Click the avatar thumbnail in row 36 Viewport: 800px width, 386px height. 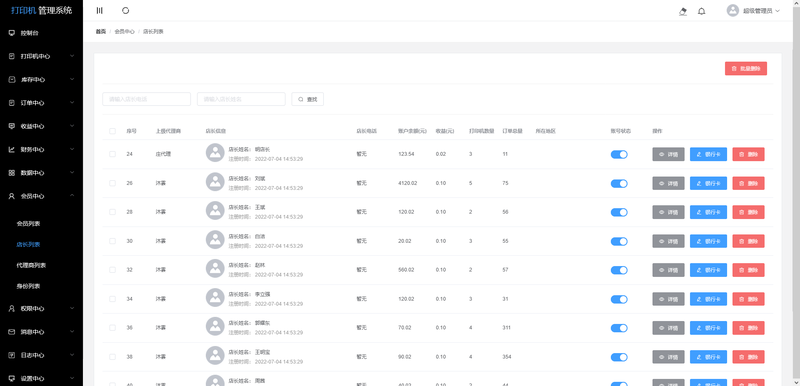point(215,326)
